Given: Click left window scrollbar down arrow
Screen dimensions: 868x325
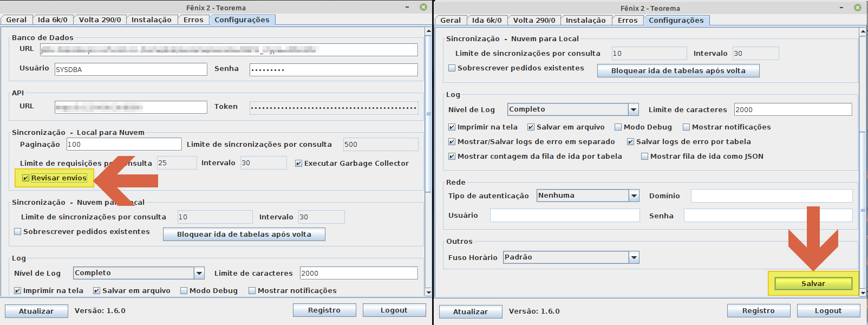Looking at the screenshot, I should tap(428, 292).
